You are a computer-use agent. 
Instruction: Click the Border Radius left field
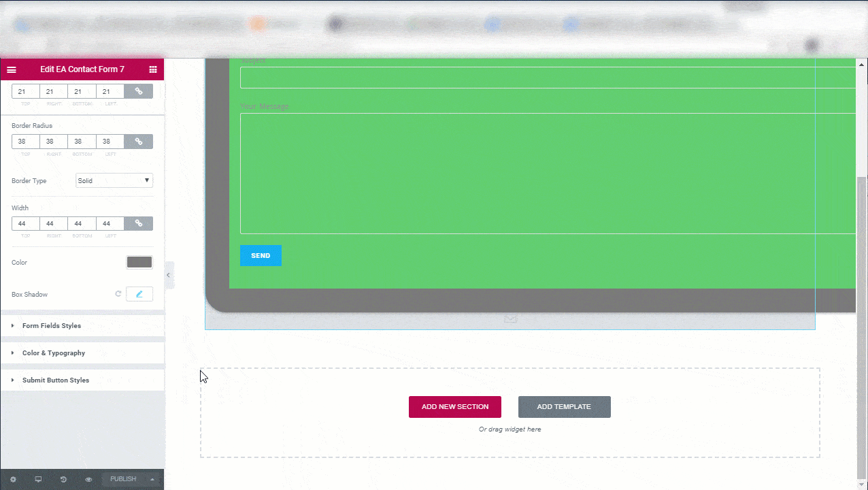tap(110, 142)
